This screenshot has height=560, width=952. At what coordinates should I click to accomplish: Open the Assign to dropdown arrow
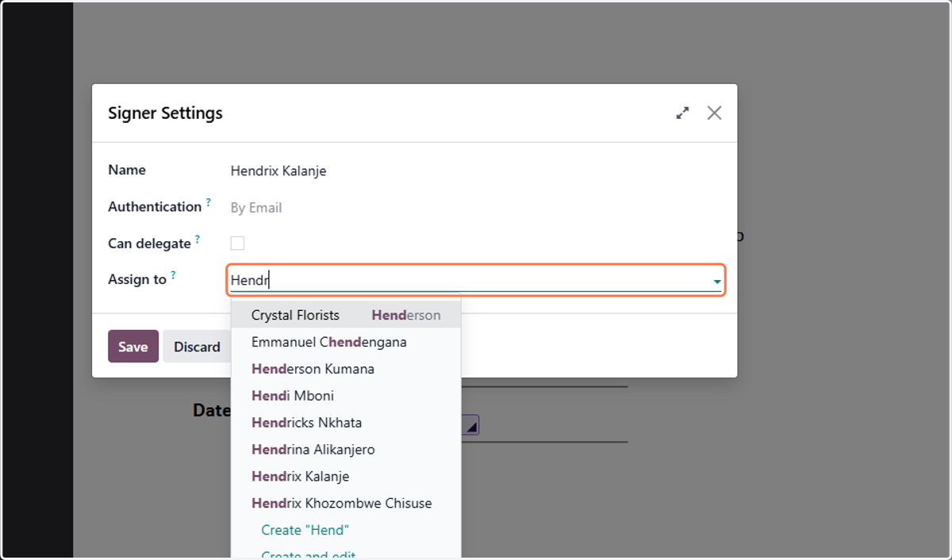tap(716, 282)
